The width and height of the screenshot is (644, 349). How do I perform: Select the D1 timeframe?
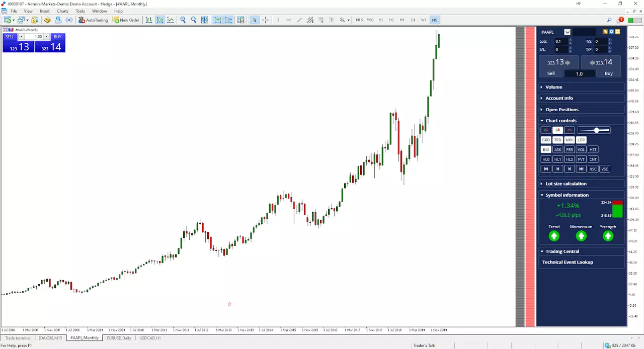point(413,20)
